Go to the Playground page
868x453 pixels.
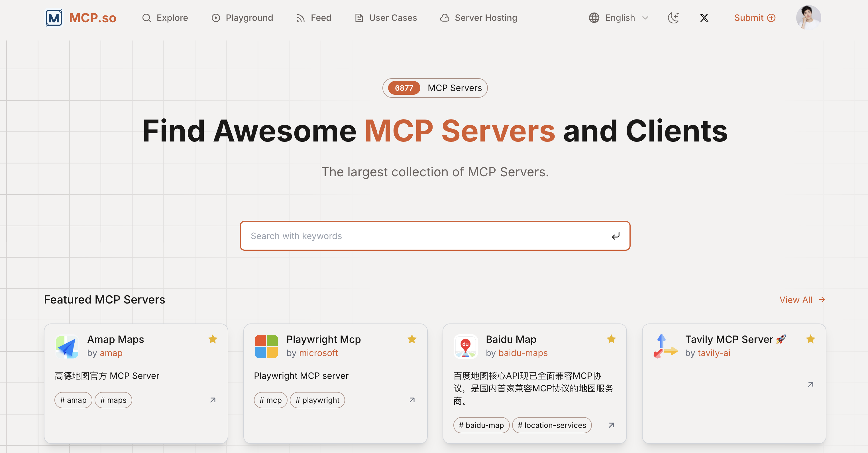[242, 17]
